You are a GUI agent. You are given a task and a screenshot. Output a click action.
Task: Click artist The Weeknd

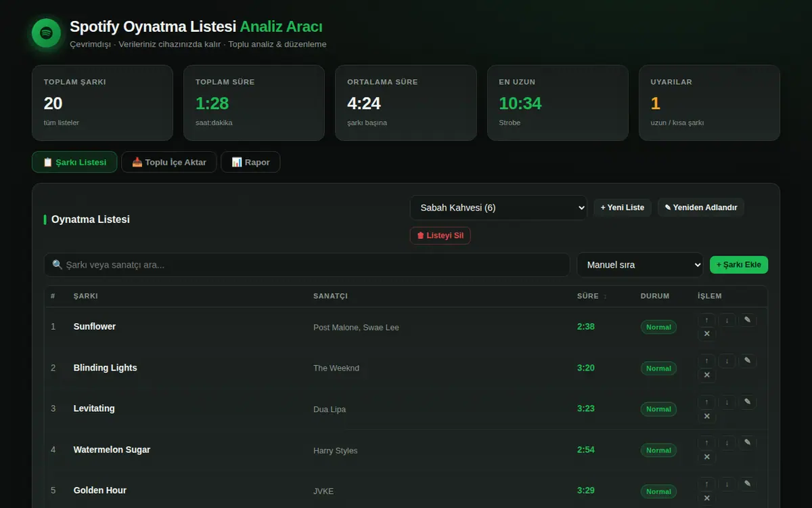(x=336, y=368)
